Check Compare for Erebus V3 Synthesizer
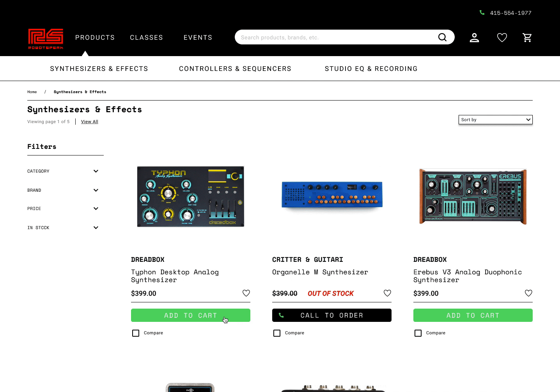560x392 pixels. click(418, 333)
